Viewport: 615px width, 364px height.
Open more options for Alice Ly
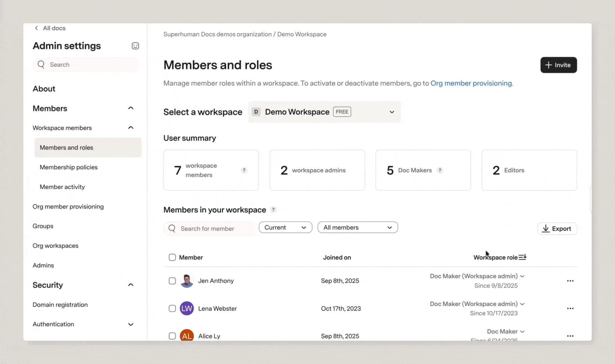click(570, 336)
